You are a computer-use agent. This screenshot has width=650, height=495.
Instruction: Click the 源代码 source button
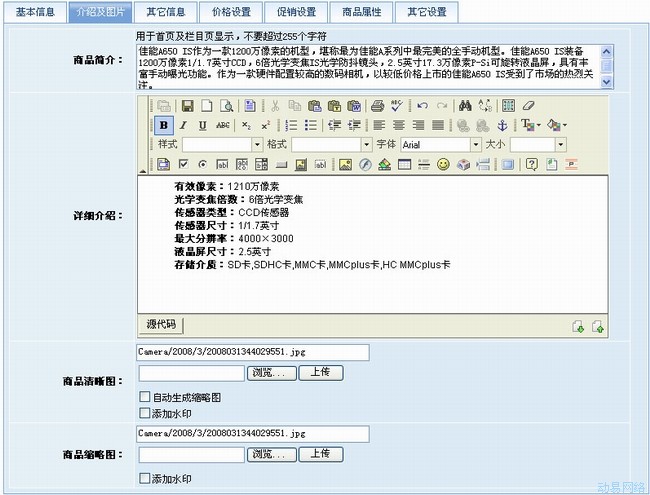(x=161, y=325)
